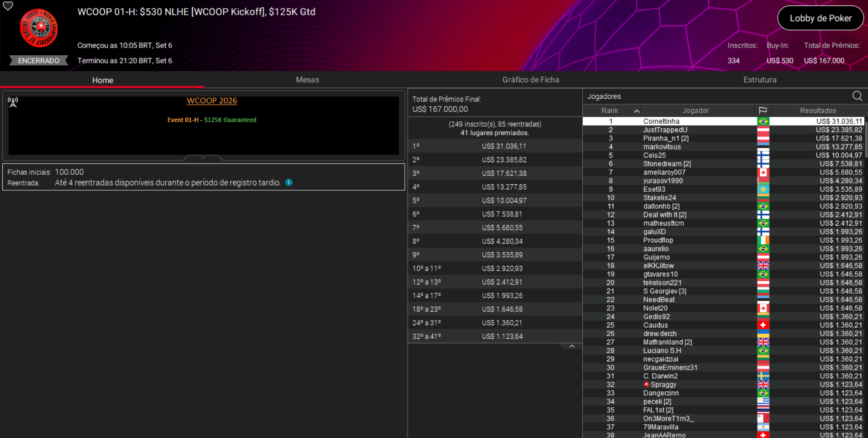868x438 pixels.
Task: Click the 10º a 11º payout row
Action: (x=495, y=269)
